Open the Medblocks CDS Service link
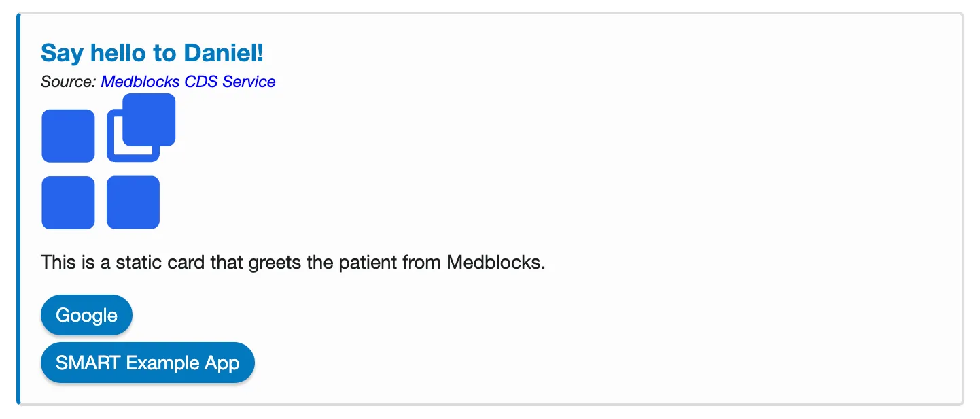The image size is (980, 419). pos(188,82)
